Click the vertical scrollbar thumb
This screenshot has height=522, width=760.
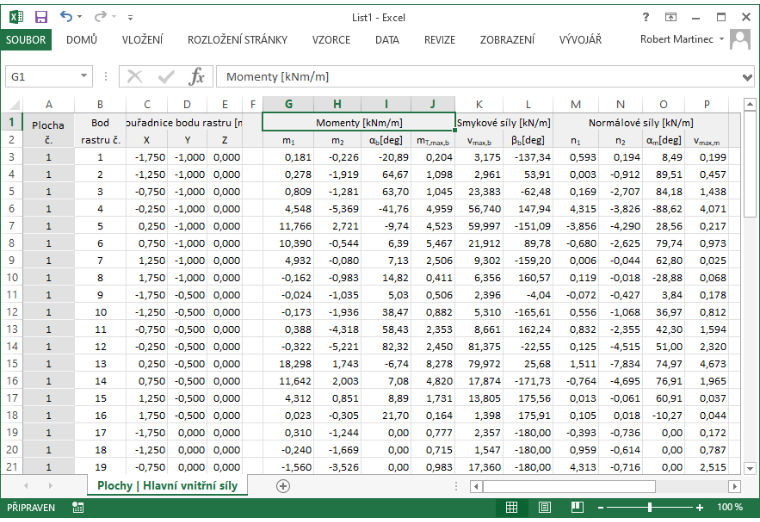tap(750, 164)
